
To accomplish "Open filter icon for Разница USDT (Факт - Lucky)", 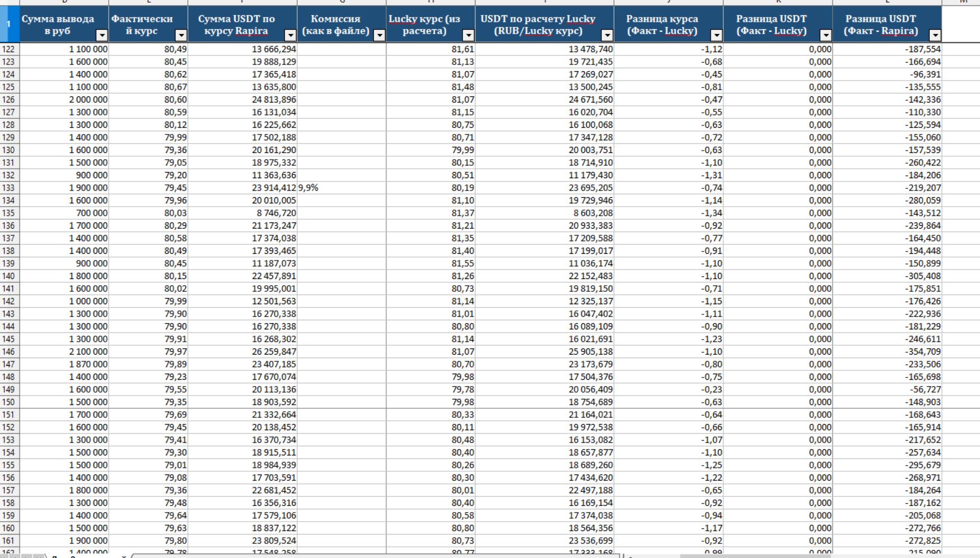I will [825, 35].
